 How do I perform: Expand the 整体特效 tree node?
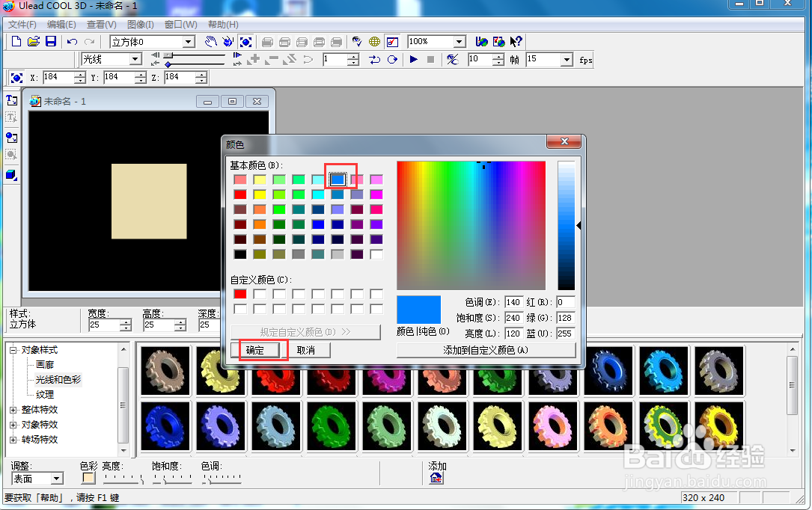(x=13, y=410)
